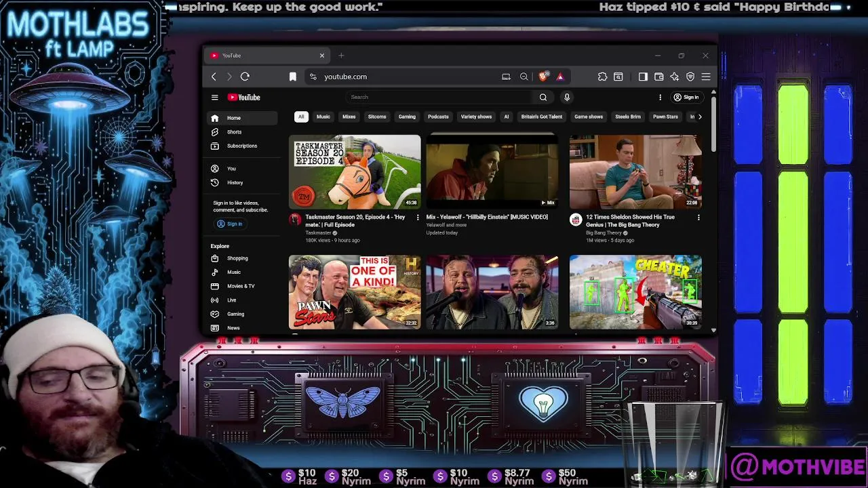This screenshot has height=488, width=868.
Task: Select the Mixes filter chip
Action: pyautogui.click(x=349, y=117)
